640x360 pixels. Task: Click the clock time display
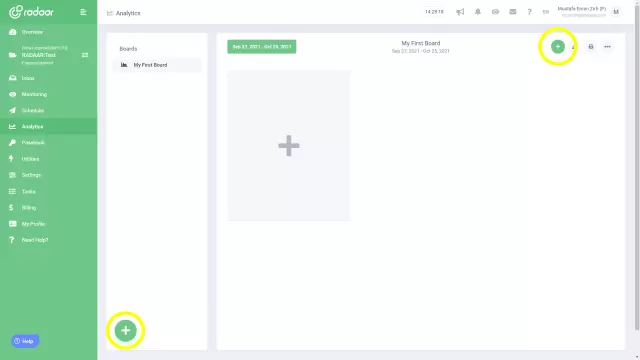click(434, 12)
